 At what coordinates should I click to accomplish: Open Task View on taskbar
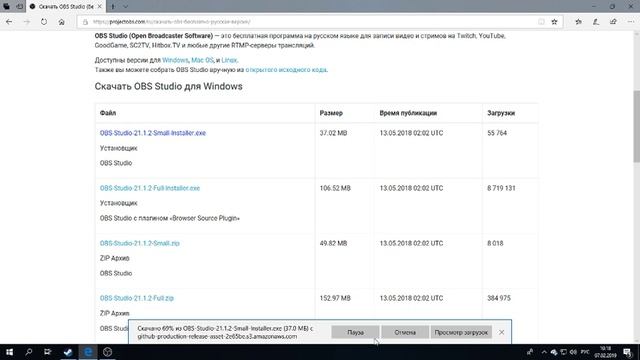(48, 352)
